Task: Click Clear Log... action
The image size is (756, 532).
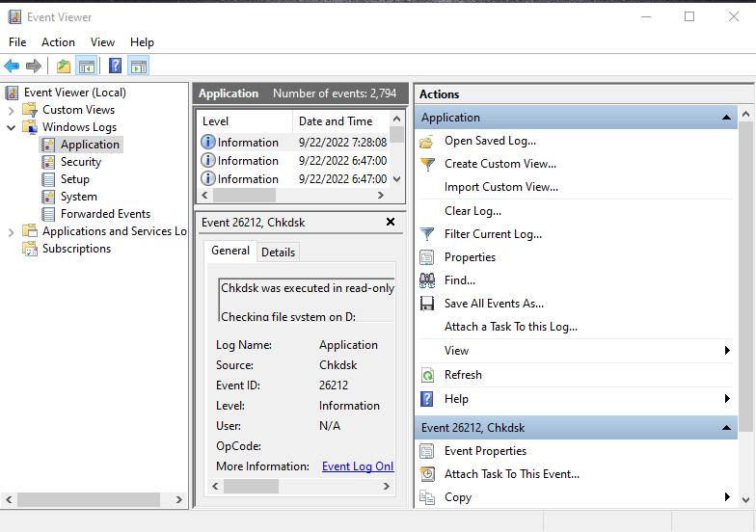Action: click(472, 211)
